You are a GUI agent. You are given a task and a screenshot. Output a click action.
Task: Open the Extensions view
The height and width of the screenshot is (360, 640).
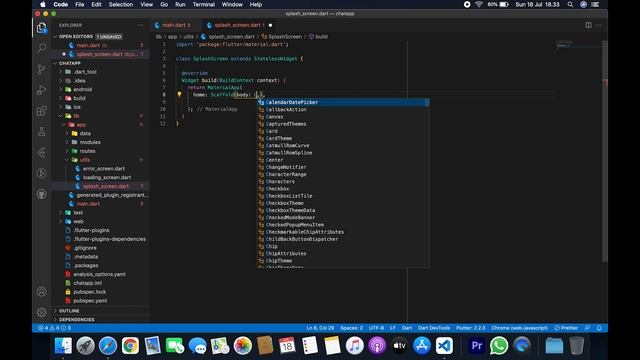coord(42,111)
